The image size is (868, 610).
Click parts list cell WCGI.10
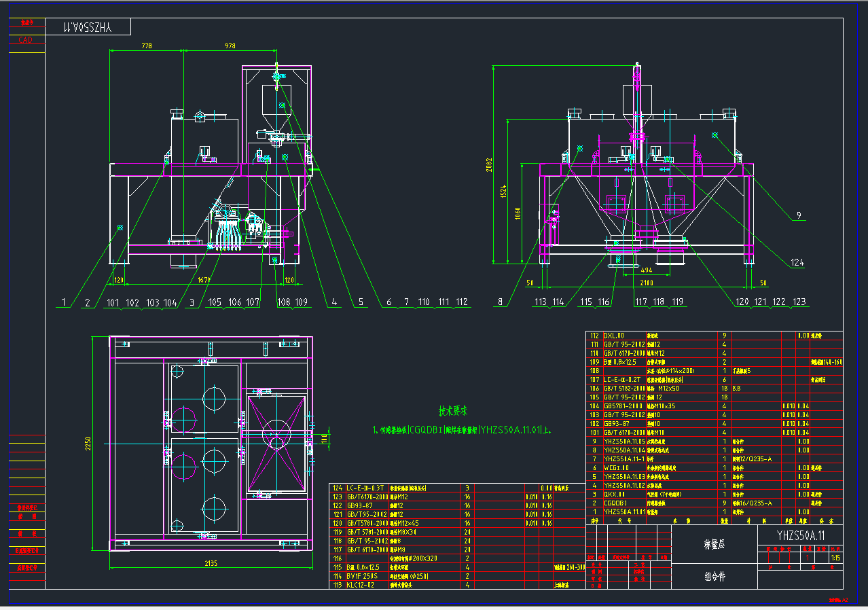coord(616,467)
